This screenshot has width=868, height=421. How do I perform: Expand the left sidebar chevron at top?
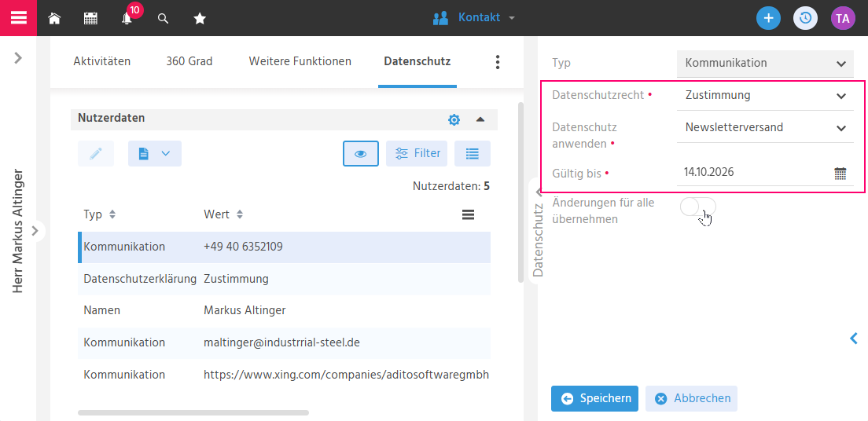(x=18, y=58)
